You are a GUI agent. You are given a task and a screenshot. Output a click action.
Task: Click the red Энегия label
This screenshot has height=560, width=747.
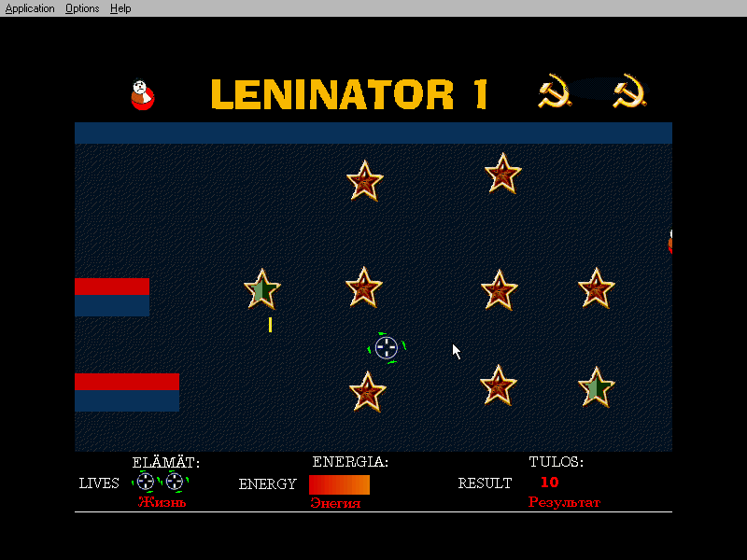tap(335, 503)
